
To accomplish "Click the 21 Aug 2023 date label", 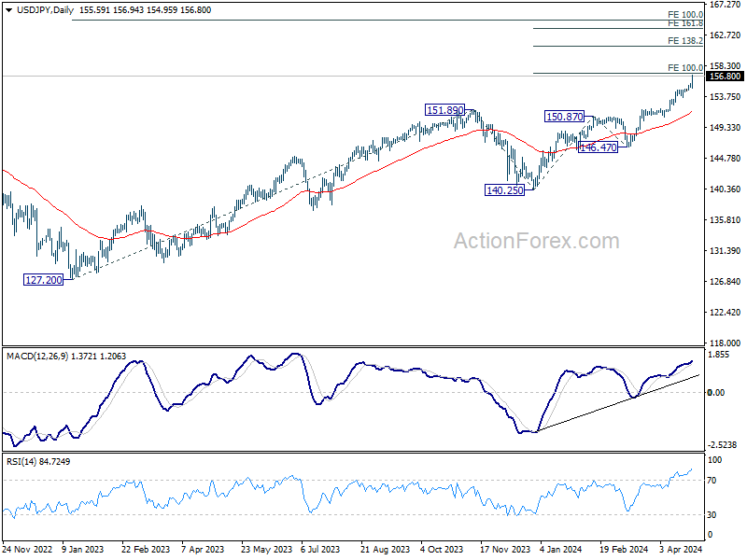I will point(385,550).
